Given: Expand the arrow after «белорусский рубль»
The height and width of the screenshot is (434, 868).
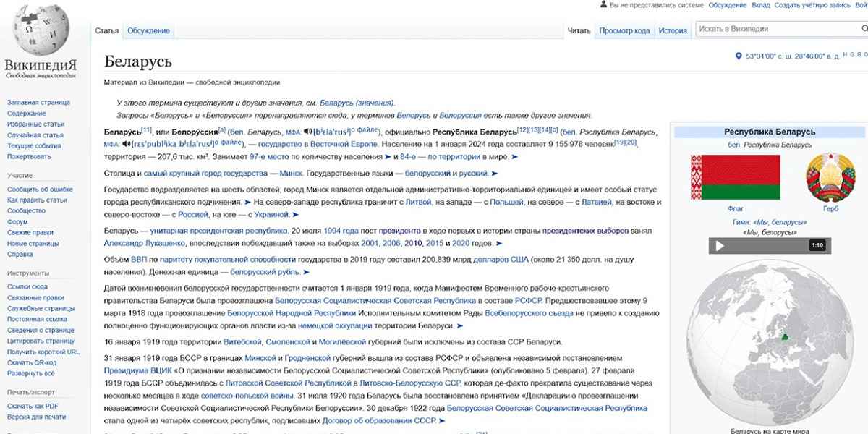Looking at the screenshot, I should [306, 272].
